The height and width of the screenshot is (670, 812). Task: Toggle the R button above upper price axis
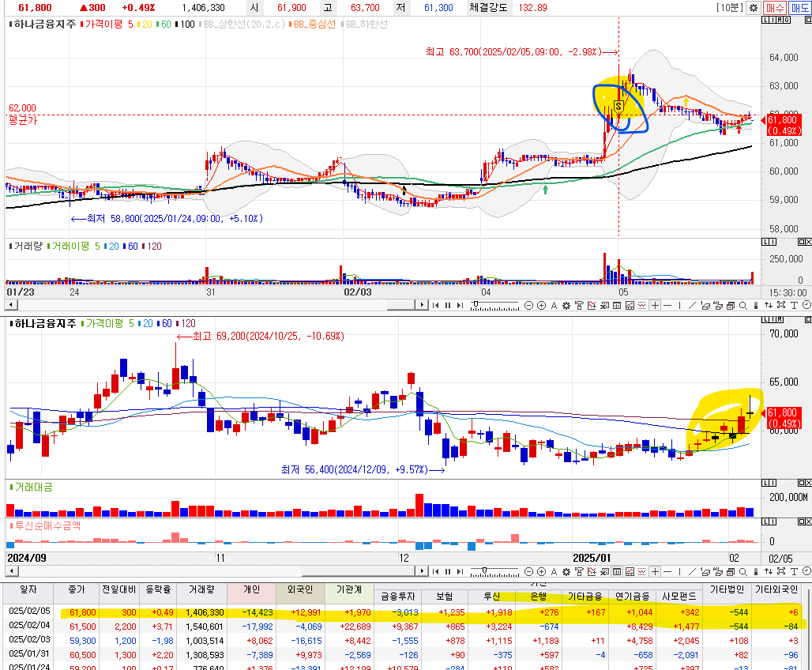[x=780, y=20]
